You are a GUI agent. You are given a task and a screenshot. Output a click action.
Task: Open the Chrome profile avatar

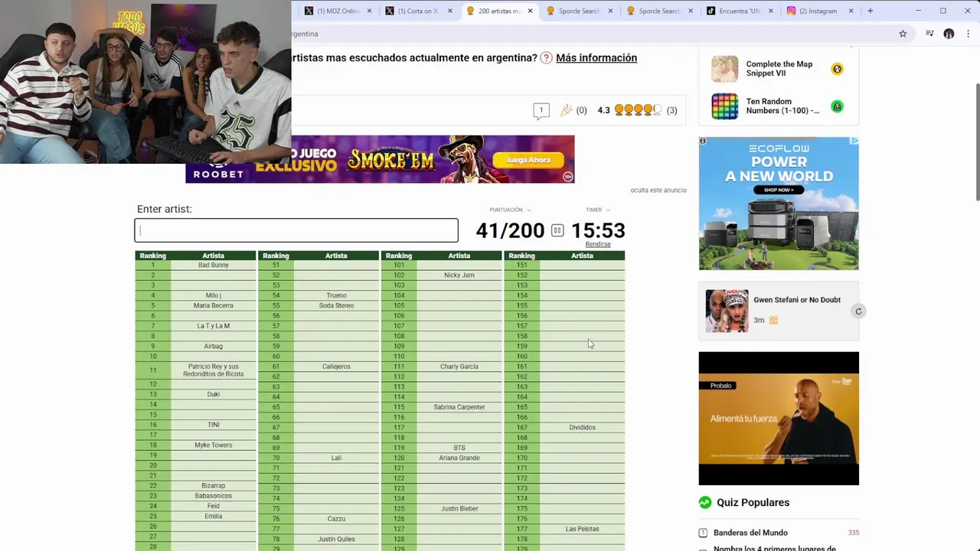(949, 34)
